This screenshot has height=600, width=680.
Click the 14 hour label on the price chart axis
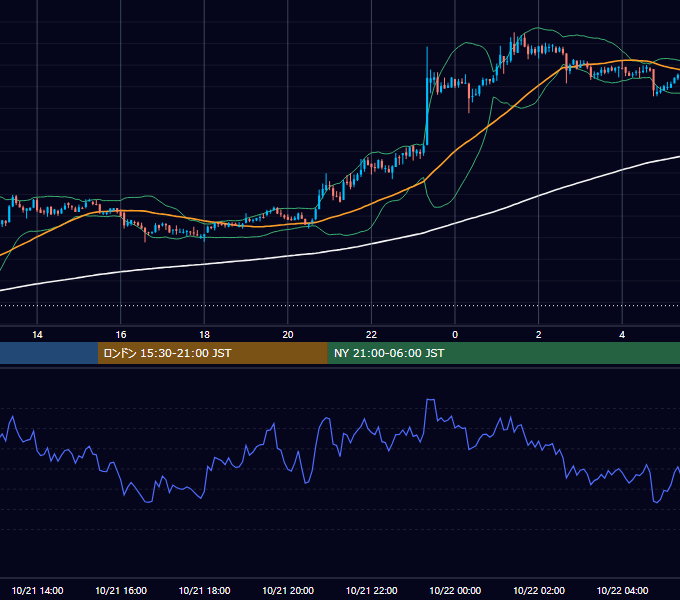click(37, 335)
